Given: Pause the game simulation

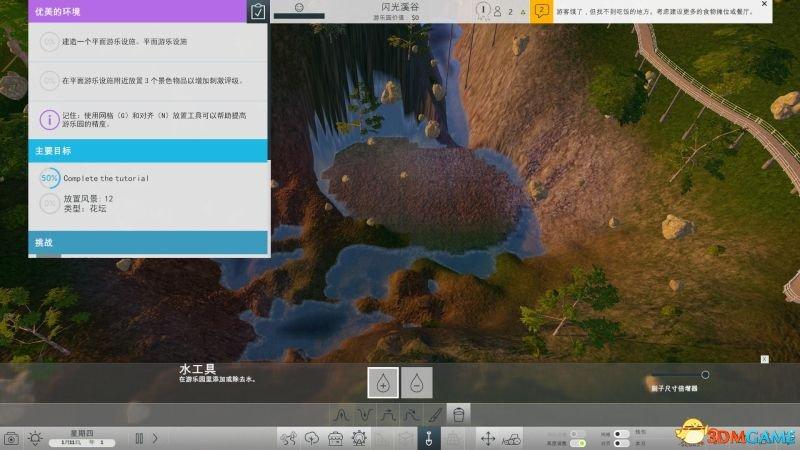Looking at the screenshot, I should 139,438.
